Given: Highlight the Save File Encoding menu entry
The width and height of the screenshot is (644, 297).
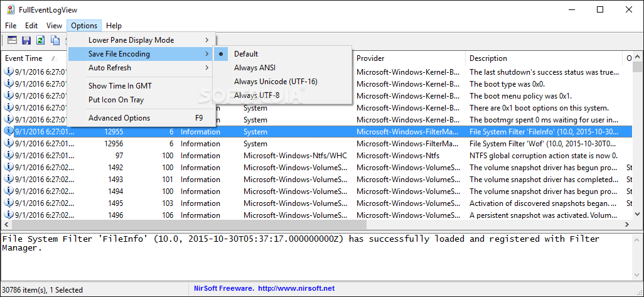Looking at the screenshot, I should point(141,54).
